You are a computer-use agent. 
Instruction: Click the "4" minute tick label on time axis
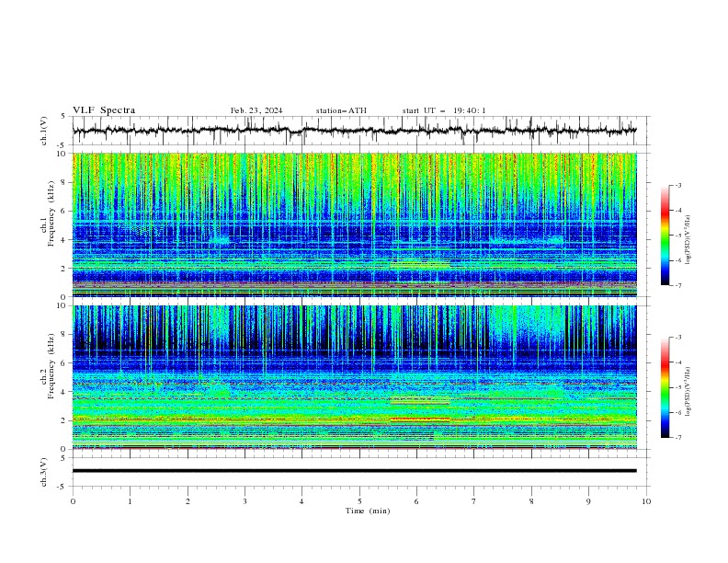tap(302, 501)
